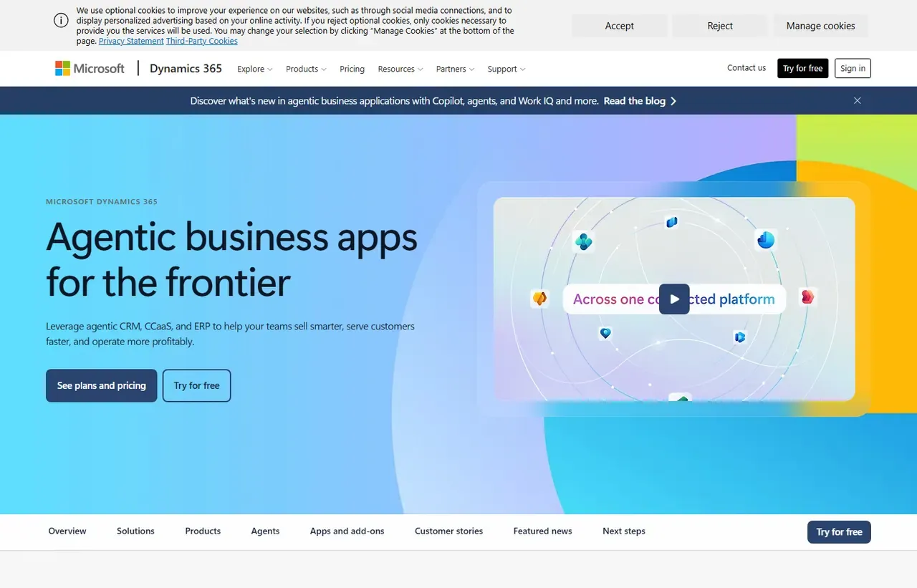This screenshot has width=917, height=588.
Task: Reject optional cookies
Action: click(720, 26)
